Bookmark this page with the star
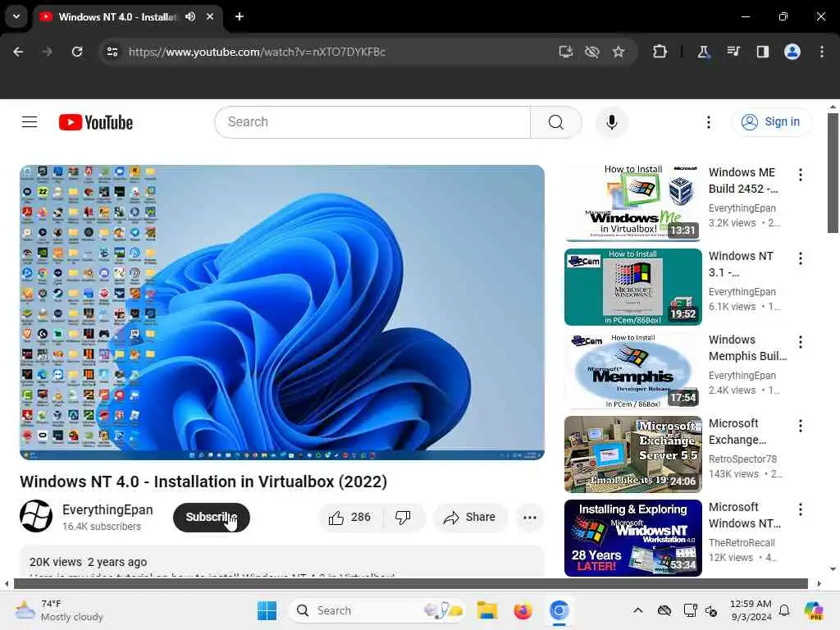 point(619,52)
